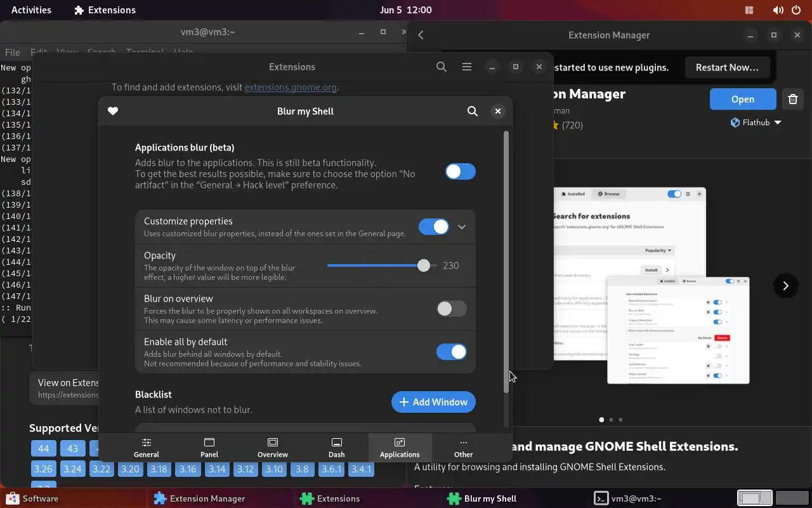Select the last screenshot pagination dot
The width and height of the screenshot is (812, 508).
(x=620, y=420)
